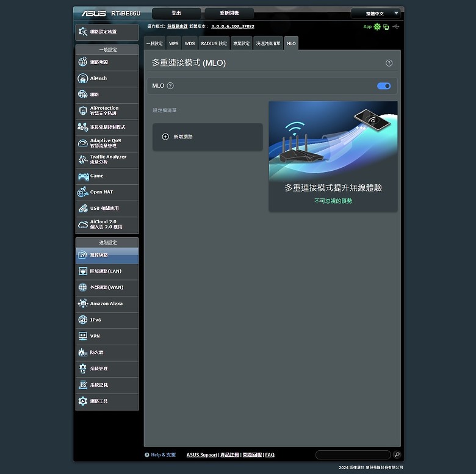Turn off the MLO toggle switch

(x=384, y=86)
